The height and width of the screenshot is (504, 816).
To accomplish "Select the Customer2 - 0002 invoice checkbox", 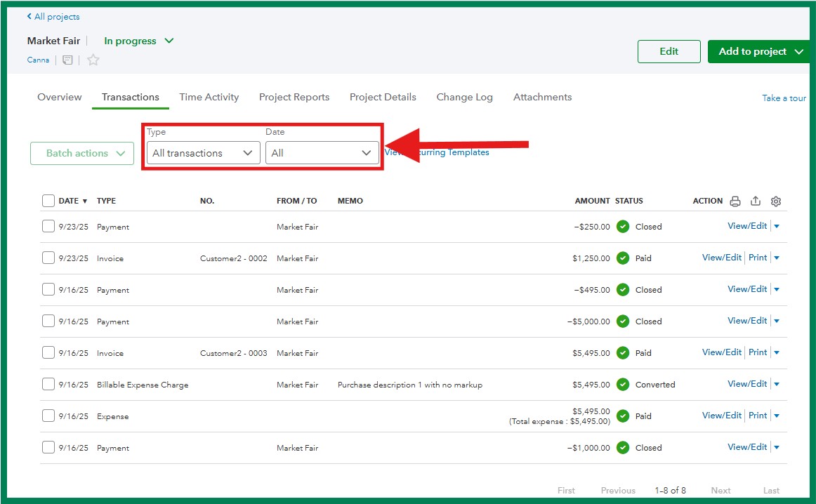I will pos(48,258).
